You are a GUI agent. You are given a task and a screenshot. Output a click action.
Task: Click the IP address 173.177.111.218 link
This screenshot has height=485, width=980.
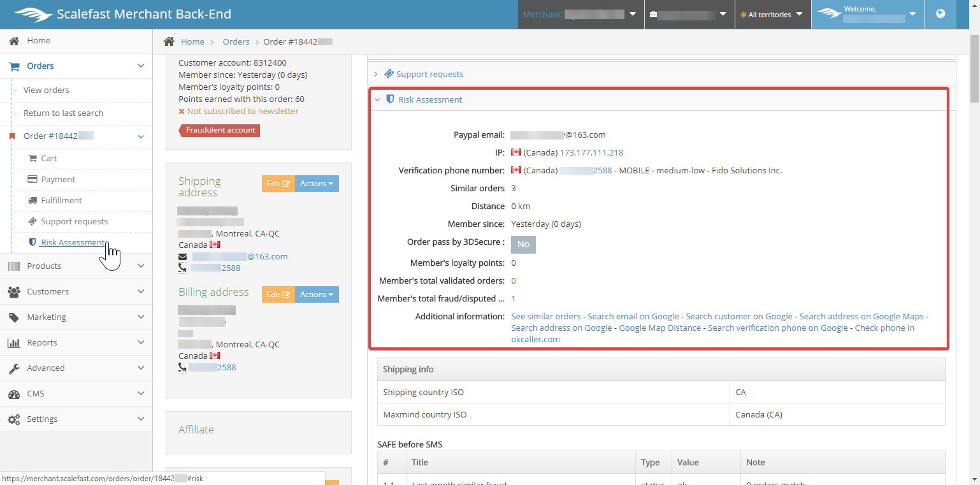tap(591, 153)
